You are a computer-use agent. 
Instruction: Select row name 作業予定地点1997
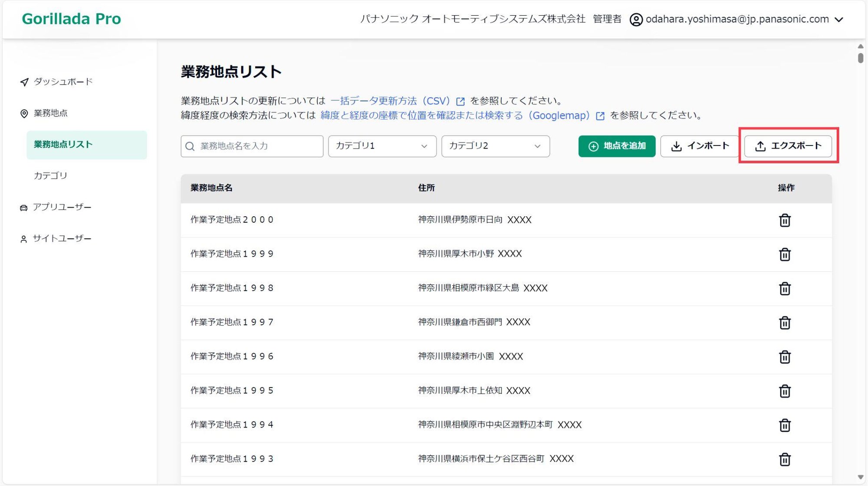click(x=232, y=322)
